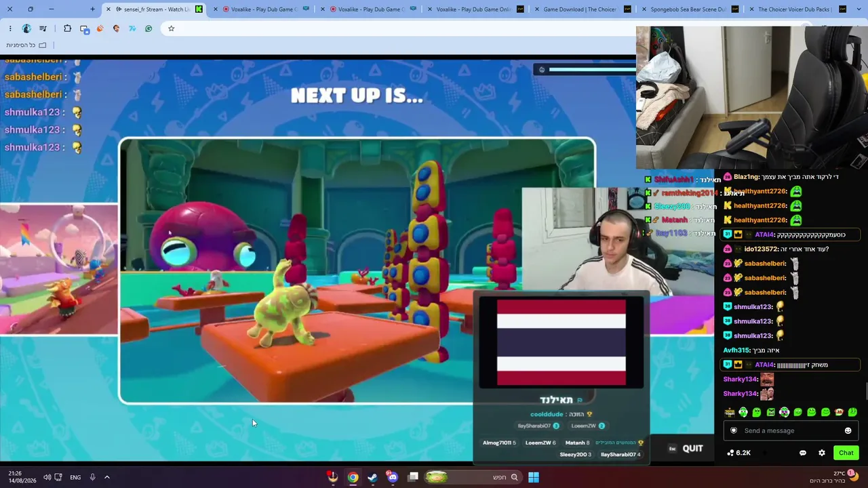Expand the tab search chevron
Viewport: 868px width, 488px height.
coord(860,9)
